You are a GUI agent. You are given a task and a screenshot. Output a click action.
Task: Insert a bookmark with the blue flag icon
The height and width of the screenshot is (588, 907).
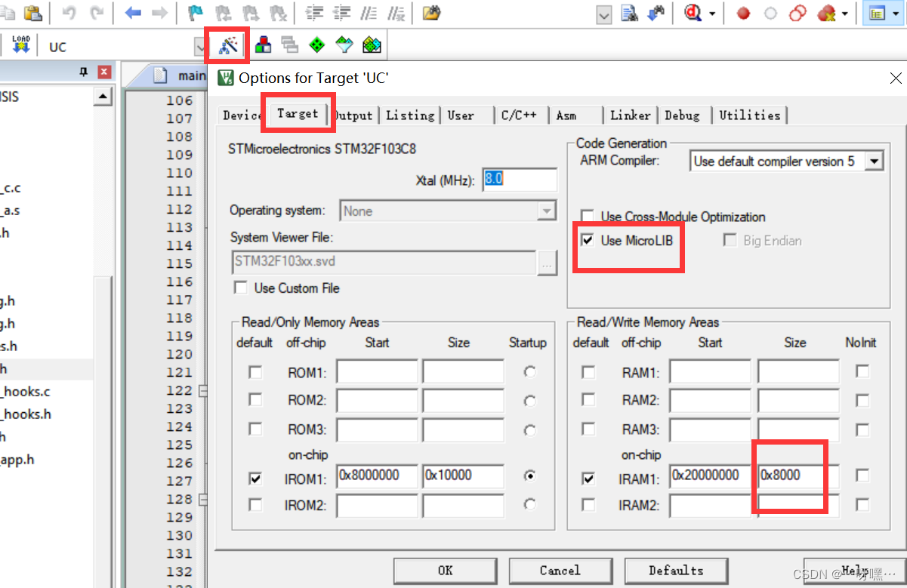tap(195, 13)
